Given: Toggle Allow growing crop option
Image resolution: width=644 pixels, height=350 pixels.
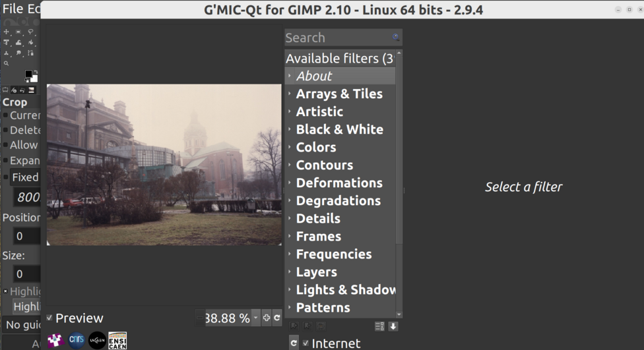Looking at the screenshot, I should tap(5, 145).
